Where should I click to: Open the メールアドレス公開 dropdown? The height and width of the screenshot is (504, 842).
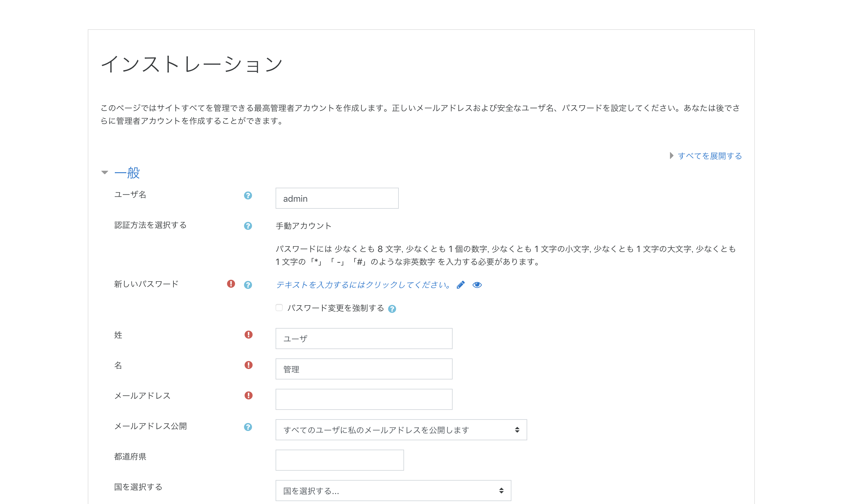coord(401,430)
